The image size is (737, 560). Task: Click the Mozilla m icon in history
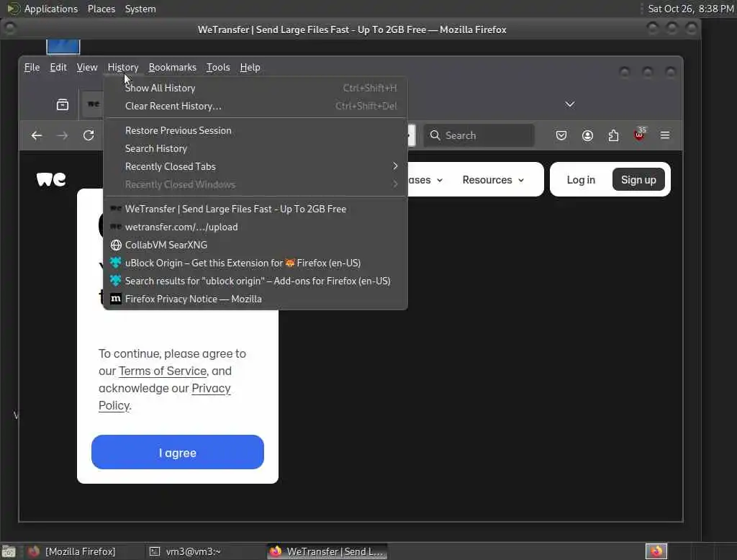[x=116, y=299]
